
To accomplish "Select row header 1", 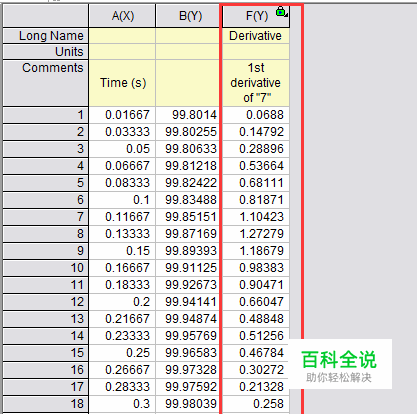I will [x=46, y=115].
